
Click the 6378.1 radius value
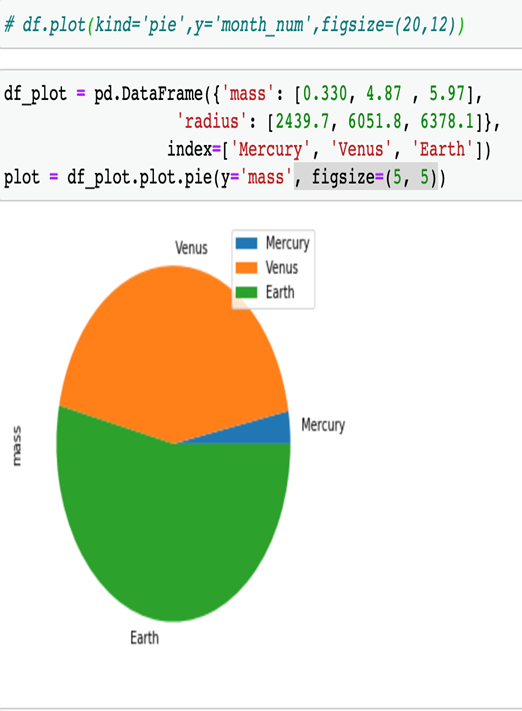[x=447, y=122]
